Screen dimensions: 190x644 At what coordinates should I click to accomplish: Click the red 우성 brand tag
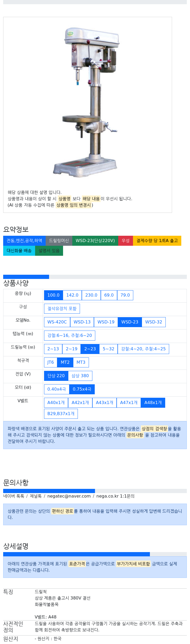click(125, 240)
